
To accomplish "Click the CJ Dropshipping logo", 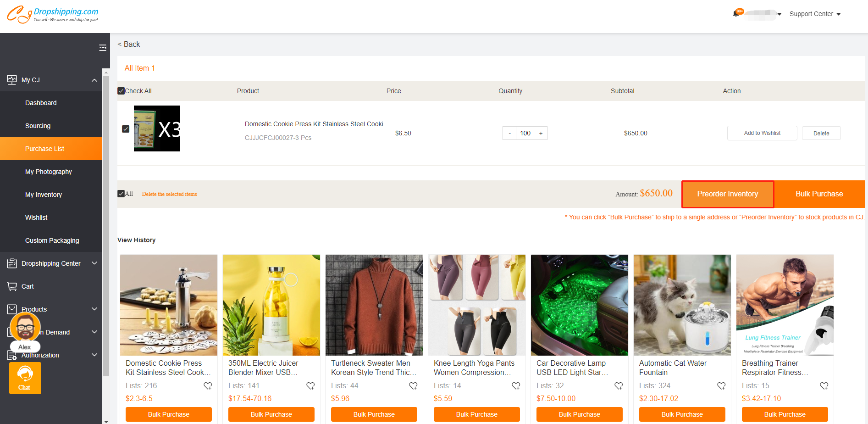I will click(52, 14).
